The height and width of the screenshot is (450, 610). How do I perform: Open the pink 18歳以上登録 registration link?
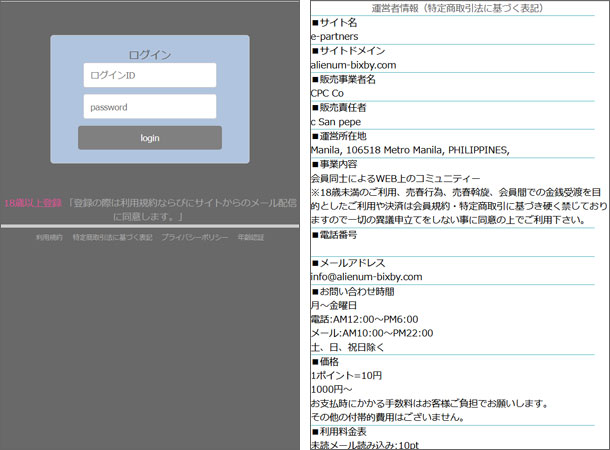pyautogui.click(x=32, y=203)
